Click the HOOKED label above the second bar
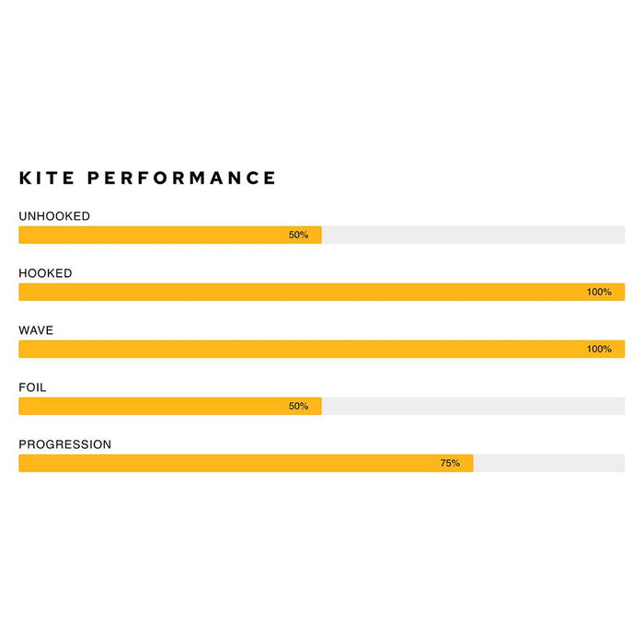Image resolution: width=644 pixels, height=644 pixels. 45,273
